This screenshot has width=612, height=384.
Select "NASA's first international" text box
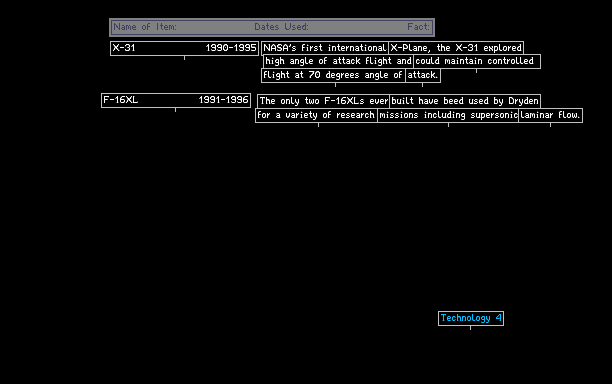click(x=325, y=48)
